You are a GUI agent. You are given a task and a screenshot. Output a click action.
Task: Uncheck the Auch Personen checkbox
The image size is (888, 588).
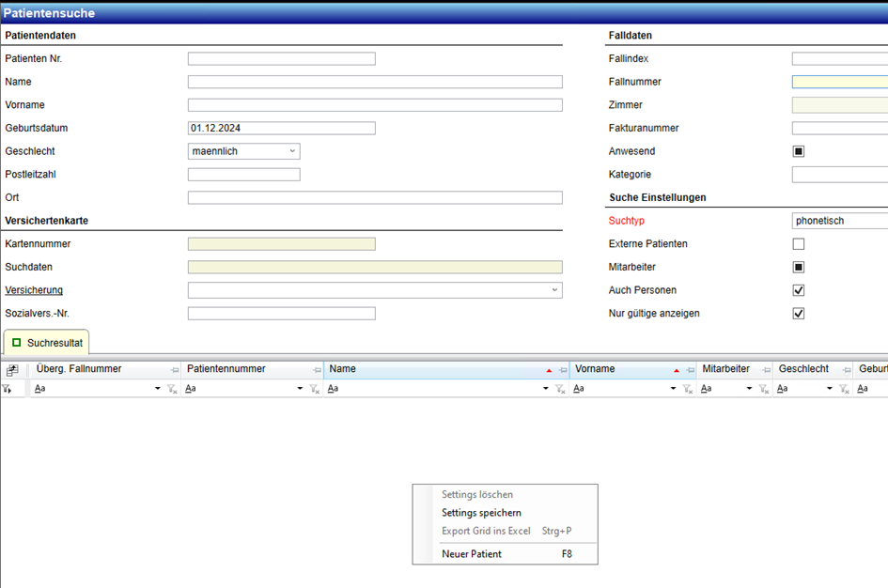pos(799,290)
